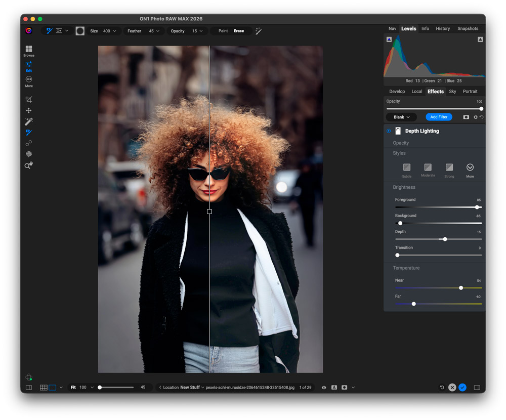Click the Foreground brightness slider
Image resolution: width=506 pixels, height=420 pixels.
pyautogui.click(x=438, y=207)
